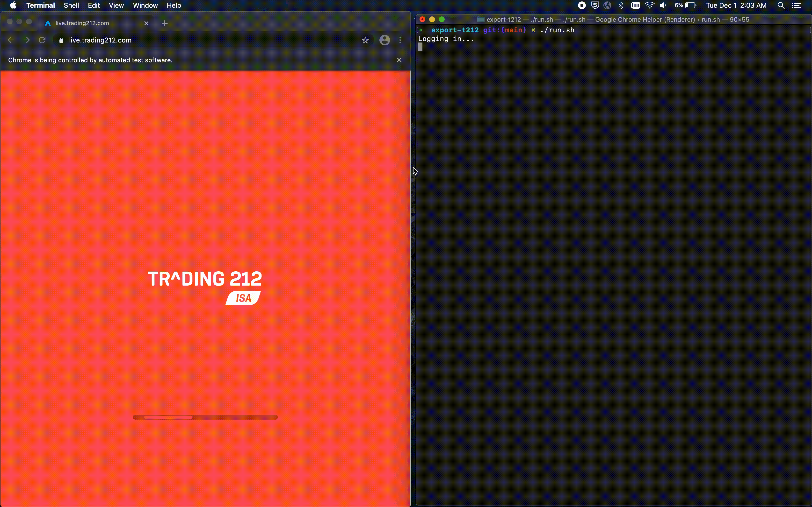Open the Chrome three-dot options menu
This screenshot has width=812, height=507.
(x=400, y=40)
